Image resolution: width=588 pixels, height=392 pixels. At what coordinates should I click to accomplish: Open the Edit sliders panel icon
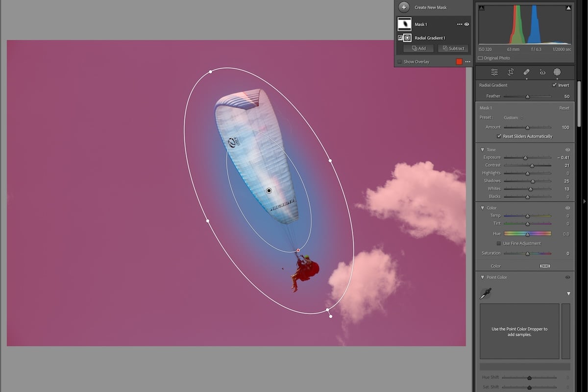494,72
